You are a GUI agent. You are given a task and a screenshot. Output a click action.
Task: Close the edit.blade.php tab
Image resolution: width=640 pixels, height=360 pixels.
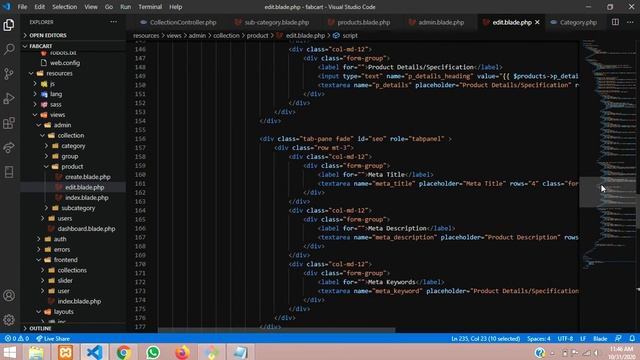coord(537,22)
